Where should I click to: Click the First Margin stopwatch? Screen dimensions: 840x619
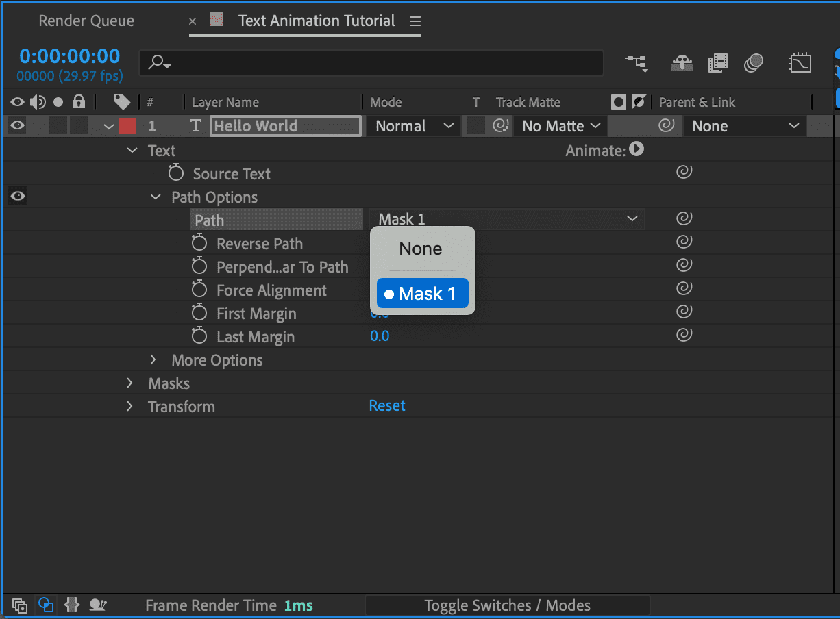199,312
